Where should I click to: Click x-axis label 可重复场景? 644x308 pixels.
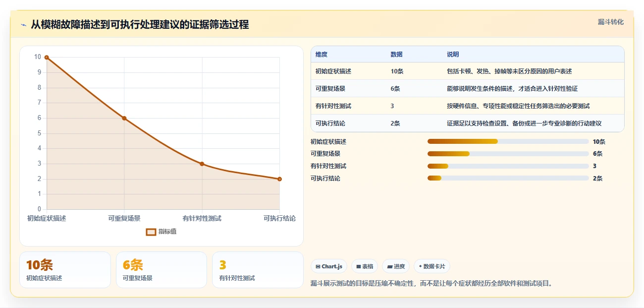[x=124, y=218]
